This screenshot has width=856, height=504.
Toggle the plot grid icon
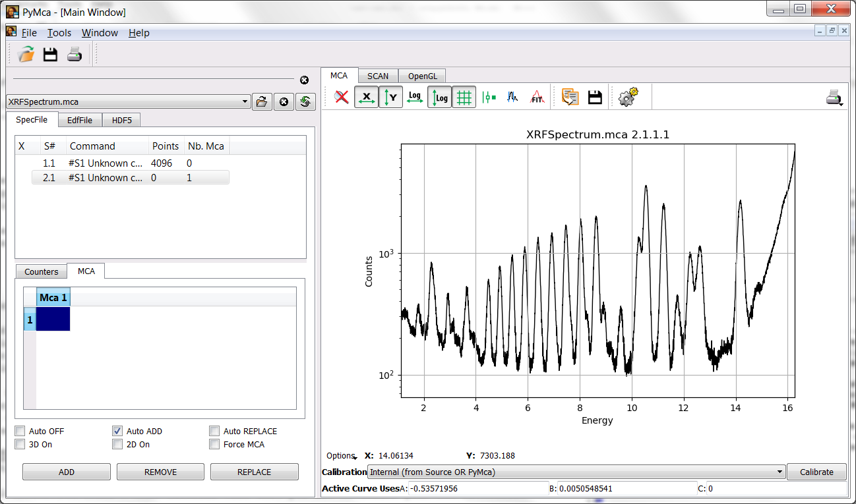[464, 98]
